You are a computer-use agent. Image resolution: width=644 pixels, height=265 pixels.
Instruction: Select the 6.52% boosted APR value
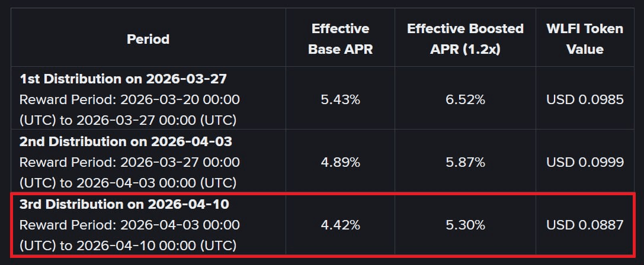[465, 99]
